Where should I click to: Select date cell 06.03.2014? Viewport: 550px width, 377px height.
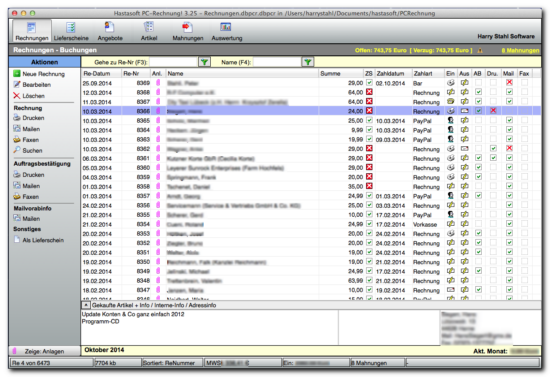pyautogui.click(x=97, y=159)
